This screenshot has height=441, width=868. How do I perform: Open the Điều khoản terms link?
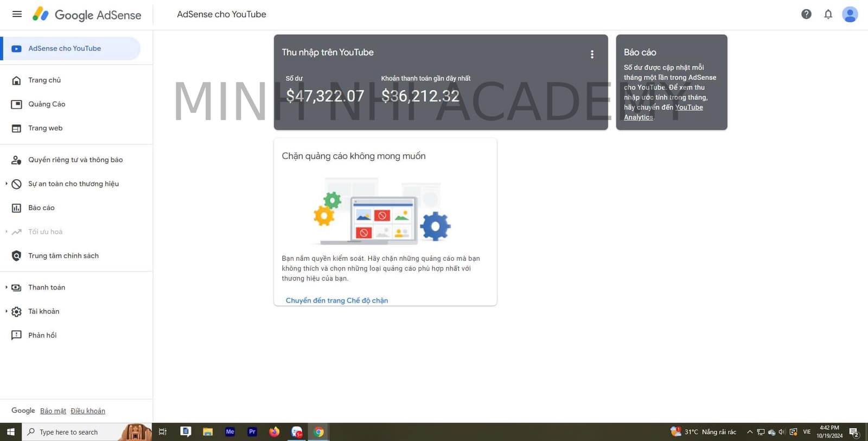click(88, 411)
